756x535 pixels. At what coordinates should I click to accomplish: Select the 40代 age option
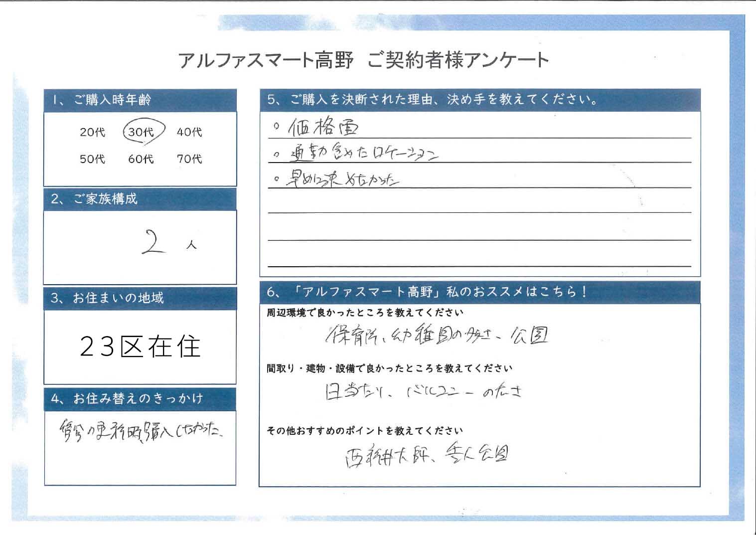(189, 132)
